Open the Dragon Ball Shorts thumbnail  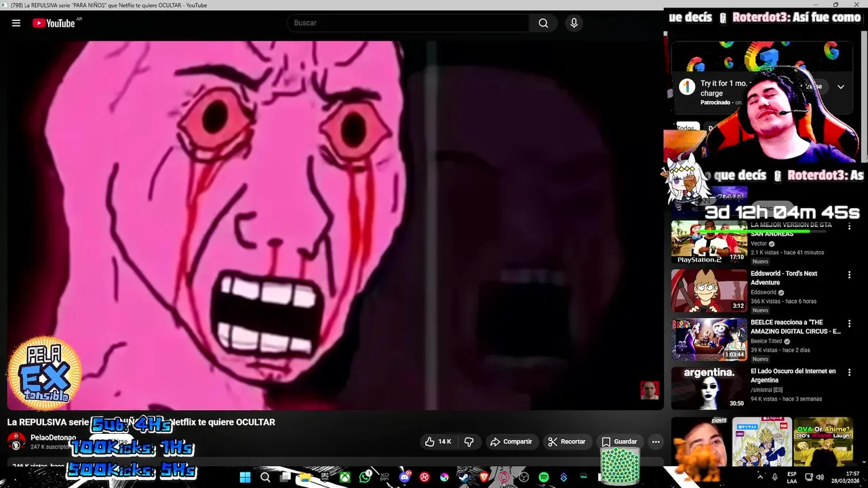coord(762,441)
